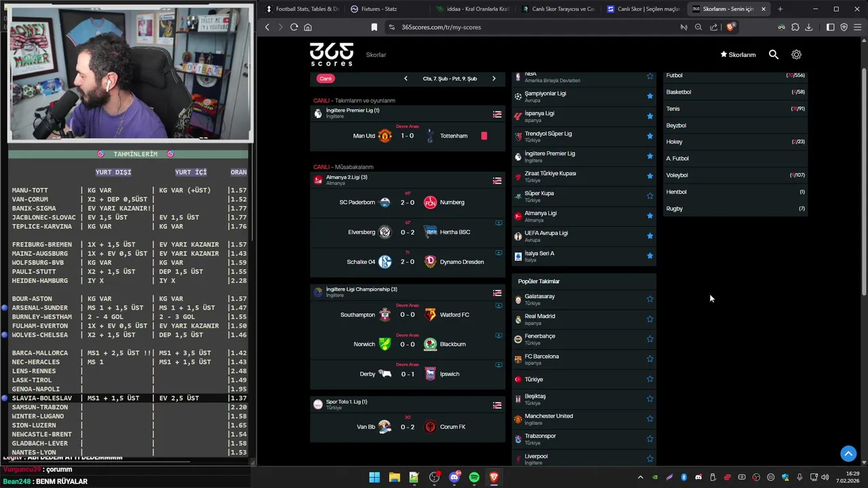Image resolution: width=868 pixels, height=488 pixels.
Task: Go to next date range with right arrow
Action: (x=494, y=79)
